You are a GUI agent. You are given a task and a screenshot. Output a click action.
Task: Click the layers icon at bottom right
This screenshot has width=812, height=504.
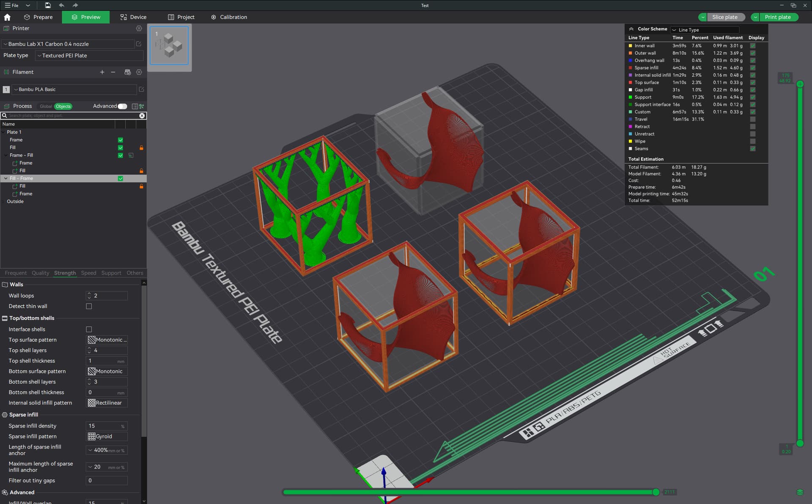click(x=800, y=492)
